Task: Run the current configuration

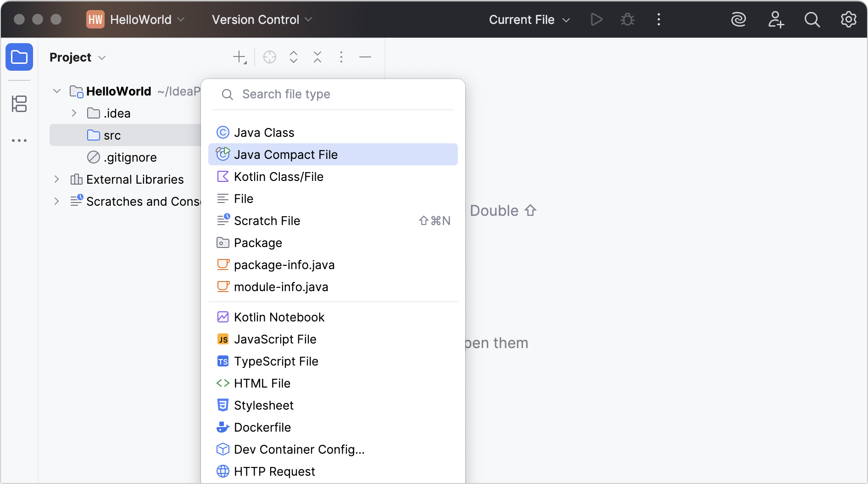Action: [x=596, y=19]
